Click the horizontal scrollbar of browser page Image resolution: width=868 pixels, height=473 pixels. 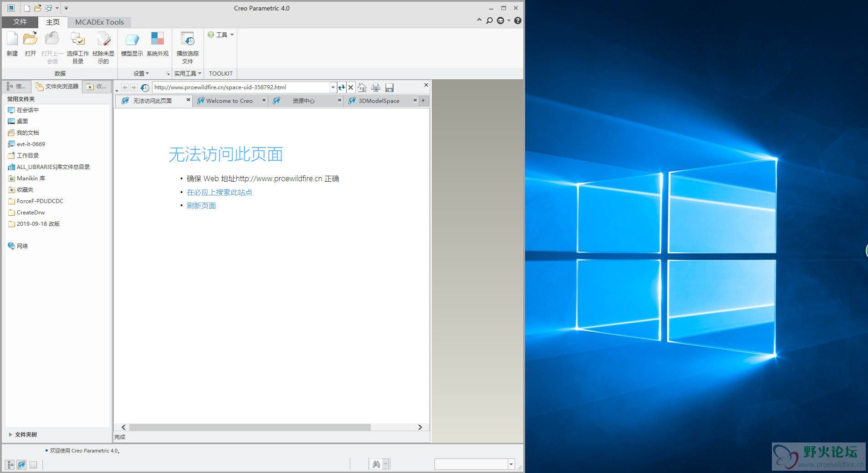pos(250,427)
